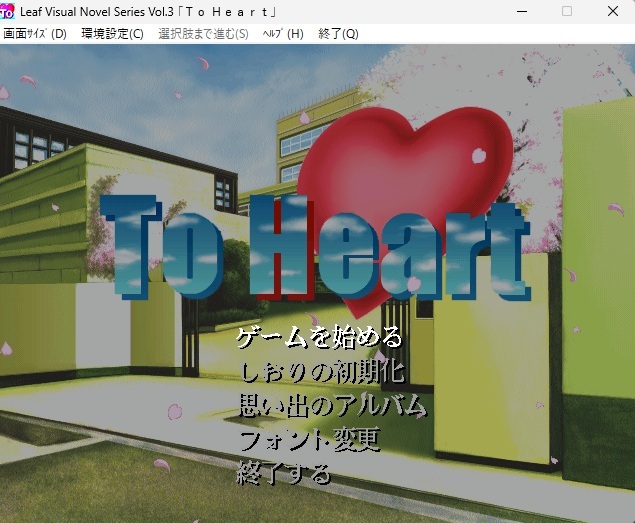Start the game with ゲームを始める
The image size is (635, 523).
click(x=320, y=337)
